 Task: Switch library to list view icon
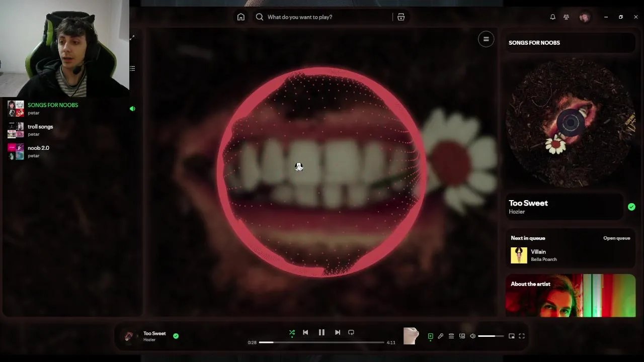tap(132, 68)
